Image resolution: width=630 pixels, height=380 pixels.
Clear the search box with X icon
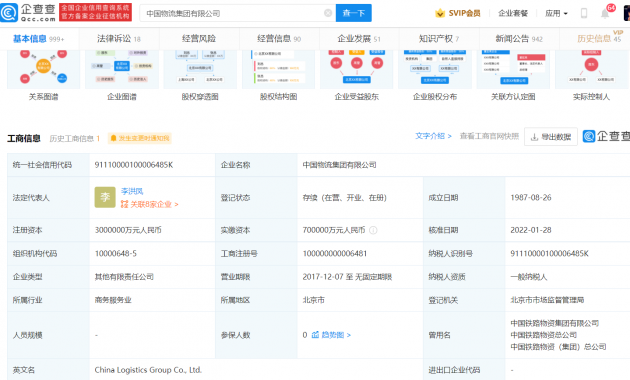click(x=328, y=13)
